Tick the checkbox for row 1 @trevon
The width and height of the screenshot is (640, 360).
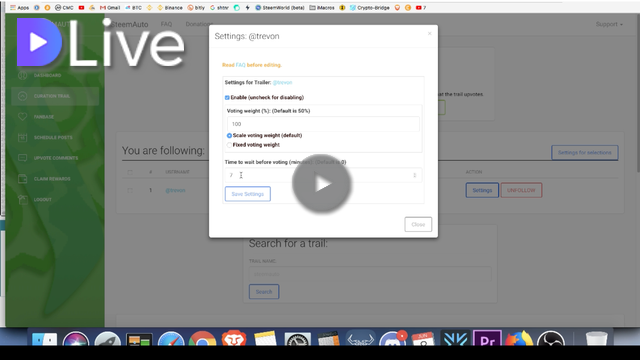pyautogui.click(x=130, y=190)
